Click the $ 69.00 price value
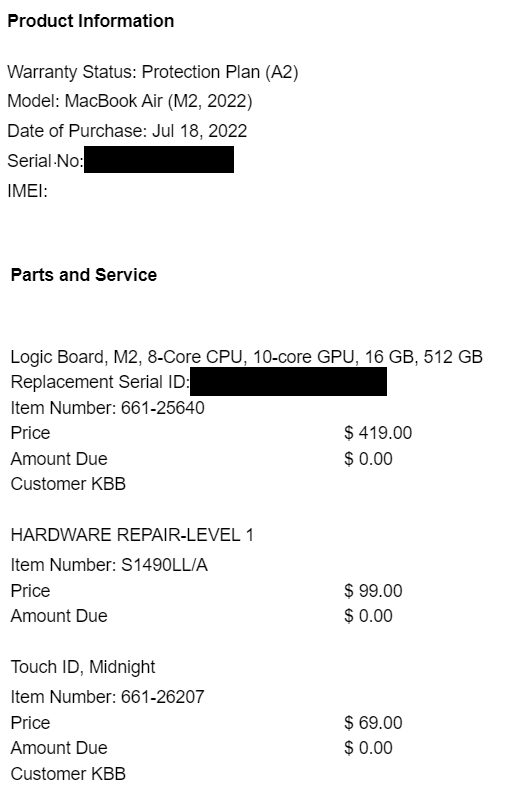The image size is (508, 795). pyautogui.click(x=373, y=722)
